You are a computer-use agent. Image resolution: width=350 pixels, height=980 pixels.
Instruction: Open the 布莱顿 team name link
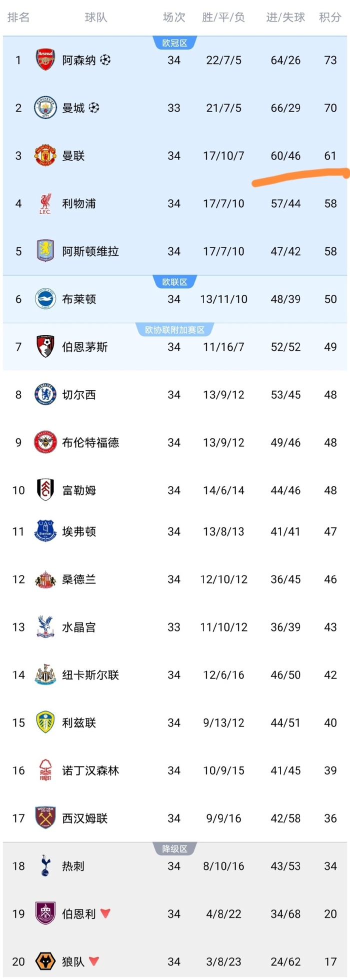(x=79, y=299)
